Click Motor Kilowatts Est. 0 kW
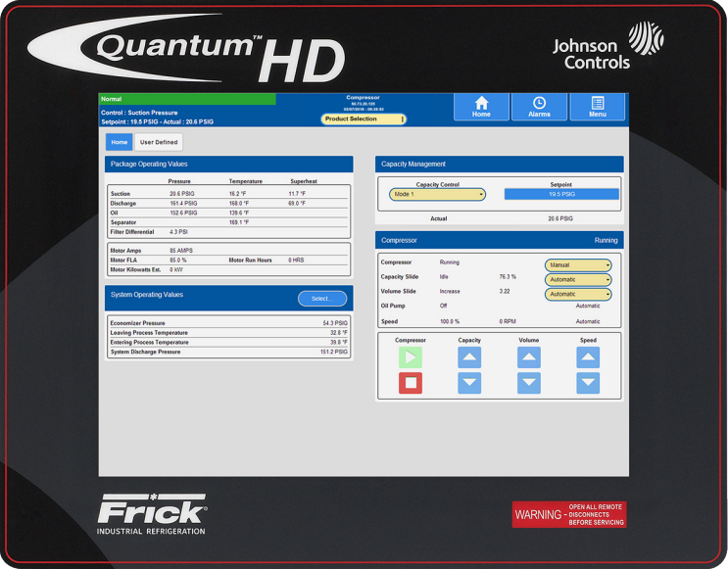The width and height of the screenshot is (728, 569). pos(176,269)
